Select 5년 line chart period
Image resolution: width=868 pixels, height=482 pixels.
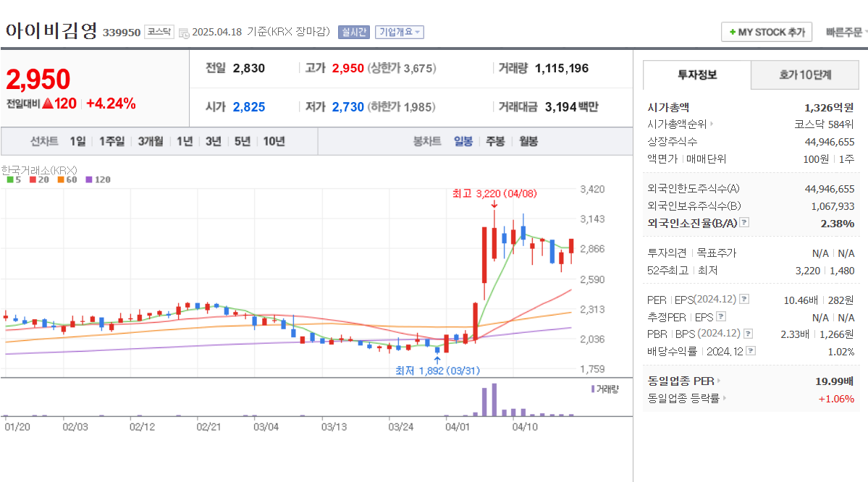tap(242, 142)
